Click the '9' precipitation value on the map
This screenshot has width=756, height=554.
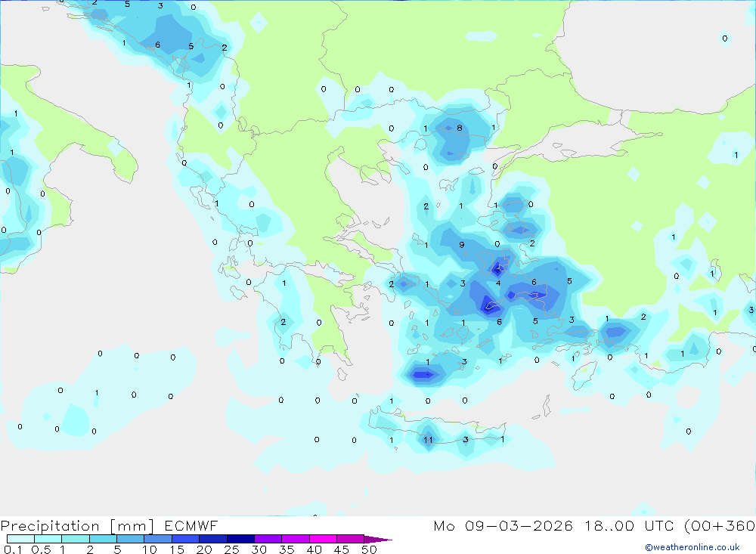(462, 245)
